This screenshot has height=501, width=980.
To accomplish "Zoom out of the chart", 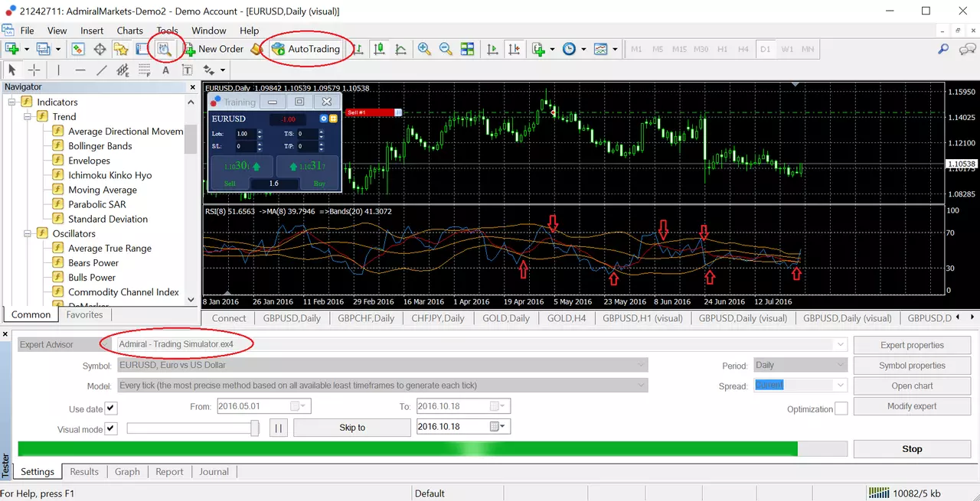I will click(x=446, y=49).
